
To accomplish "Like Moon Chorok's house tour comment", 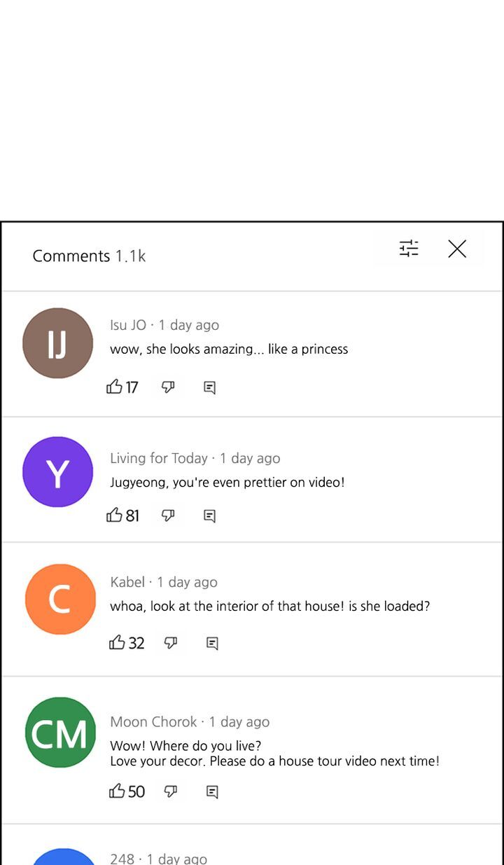I will point(118,791).
